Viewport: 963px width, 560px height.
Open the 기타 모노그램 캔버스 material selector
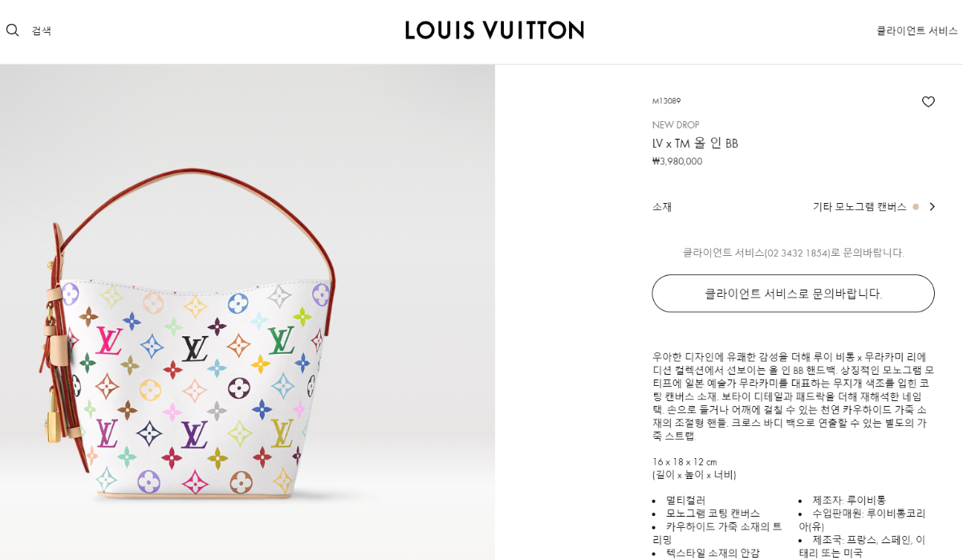coord(859,207)
